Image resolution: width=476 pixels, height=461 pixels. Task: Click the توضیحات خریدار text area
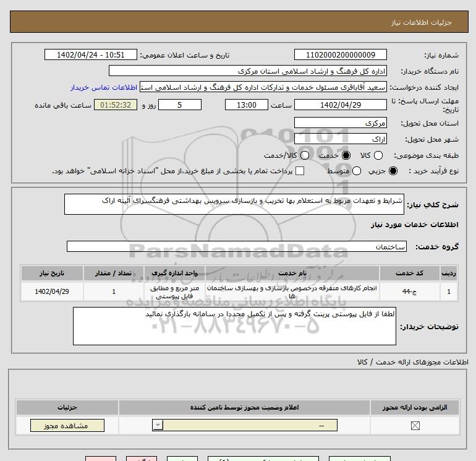pyautogui.click(x=234, y=326)
